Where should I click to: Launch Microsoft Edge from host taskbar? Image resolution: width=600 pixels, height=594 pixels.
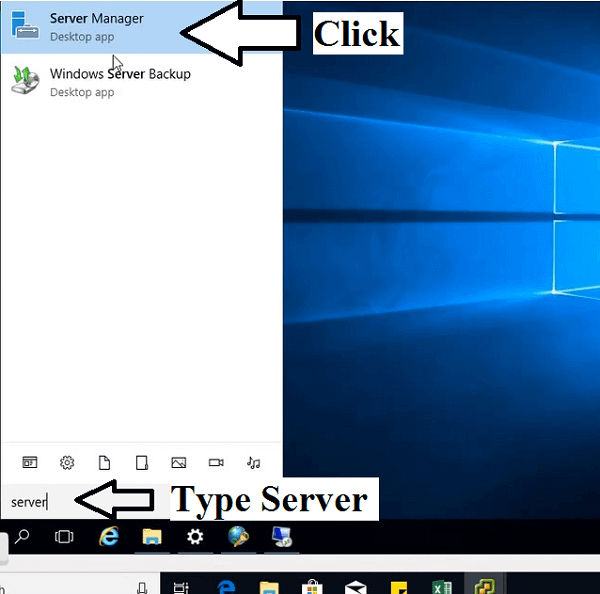click(x=226, y=587)
